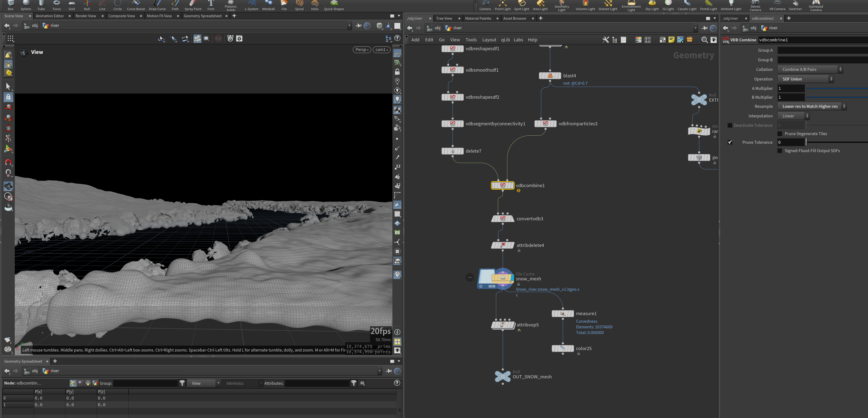Image resolution: width=868 pixels, height=418 pixels.
Task: Select the attribvop5 node
Action: [x=502, y=325]
